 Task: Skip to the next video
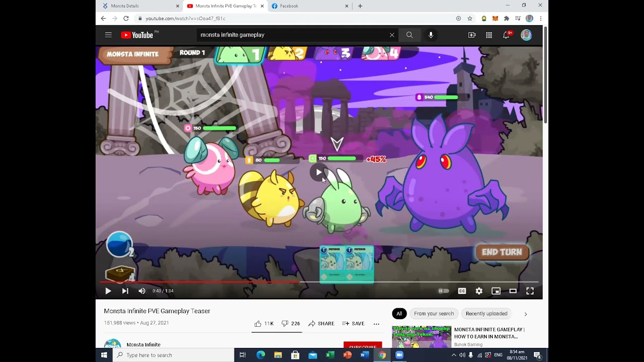125,291
